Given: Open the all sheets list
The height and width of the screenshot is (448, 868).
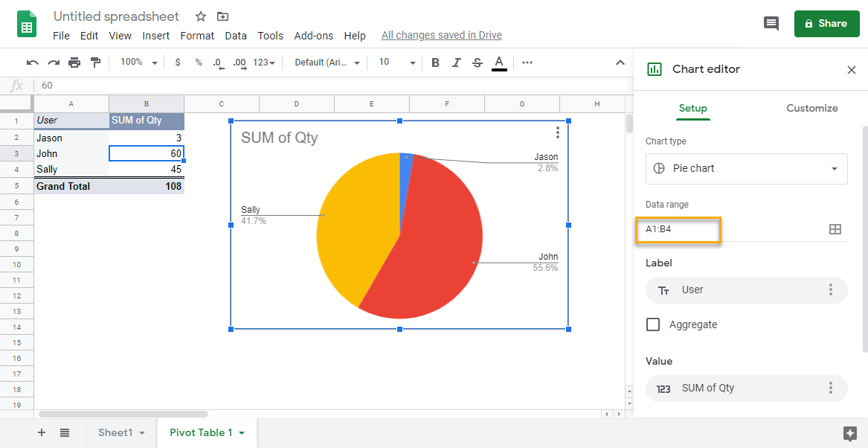Looking at the screenshot, I should [x=65, y=432].
